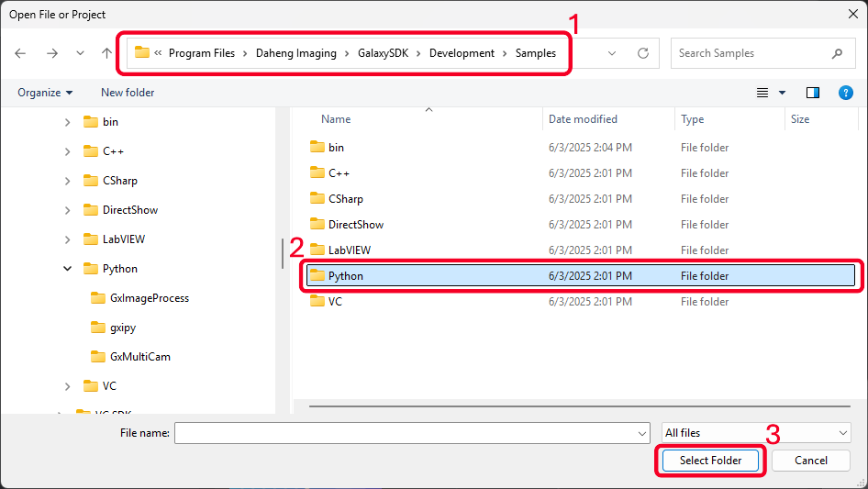Click the search magnifier icon

(837, 53)
